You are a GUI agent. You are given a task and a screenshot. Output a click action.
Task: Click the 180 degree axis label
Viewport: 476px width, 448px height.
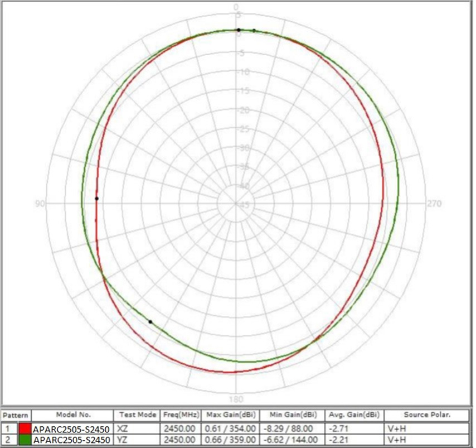236,399
